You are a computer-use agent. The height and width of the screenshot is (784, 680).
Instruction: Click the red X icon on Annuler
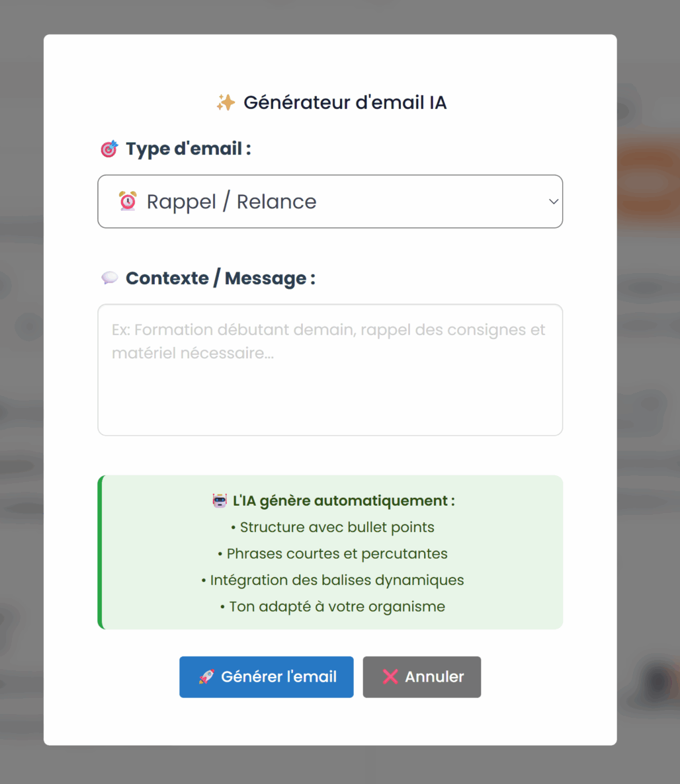pos(390,677)
